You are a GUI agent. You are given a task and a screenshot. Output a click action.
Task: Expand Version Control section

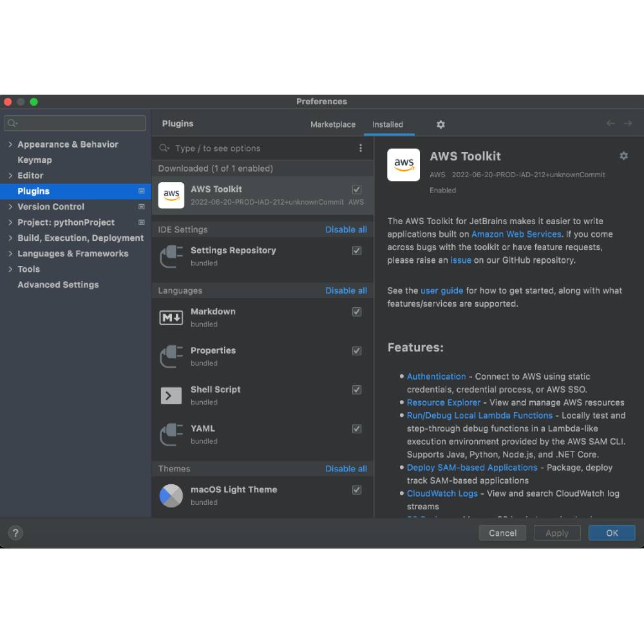tap(10, 207)
